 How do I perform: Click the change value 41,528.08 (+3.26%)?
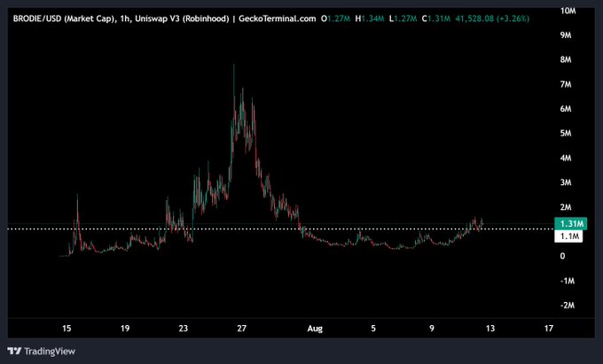point(492,19)
